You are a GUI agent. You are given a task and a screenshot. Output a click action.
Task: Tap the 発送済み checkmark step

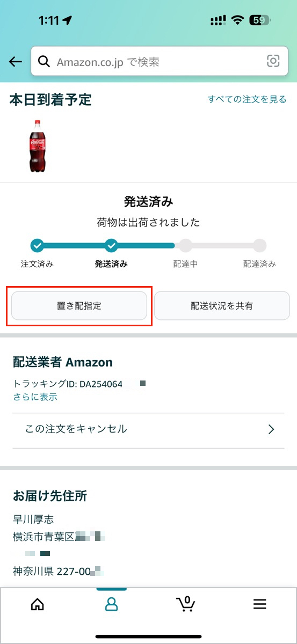[111, 246]
